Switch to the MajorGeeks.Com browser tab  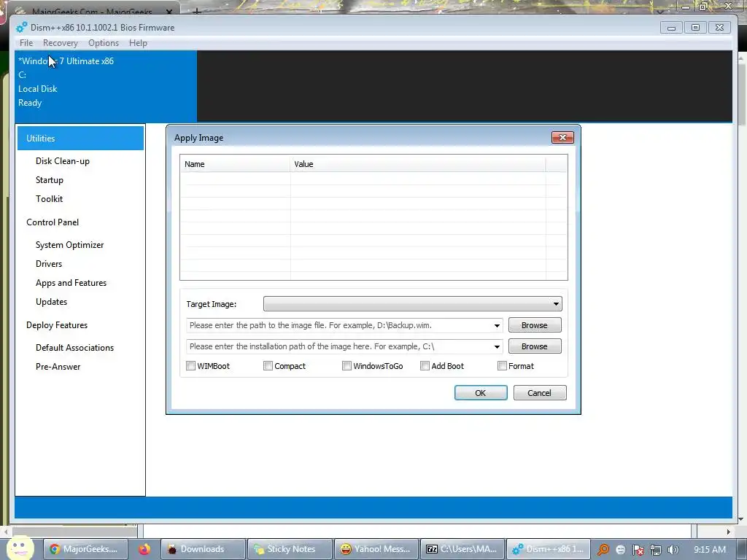tap(90, 12)
